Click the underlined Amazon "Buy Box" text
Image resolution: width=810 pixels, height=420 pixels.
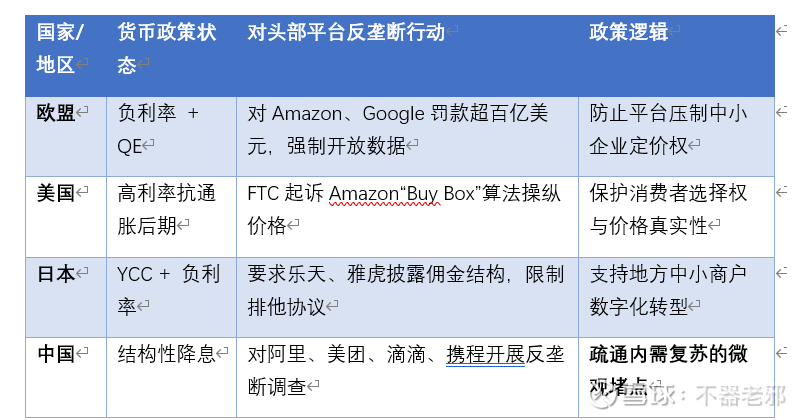click(x=410, y=193)
